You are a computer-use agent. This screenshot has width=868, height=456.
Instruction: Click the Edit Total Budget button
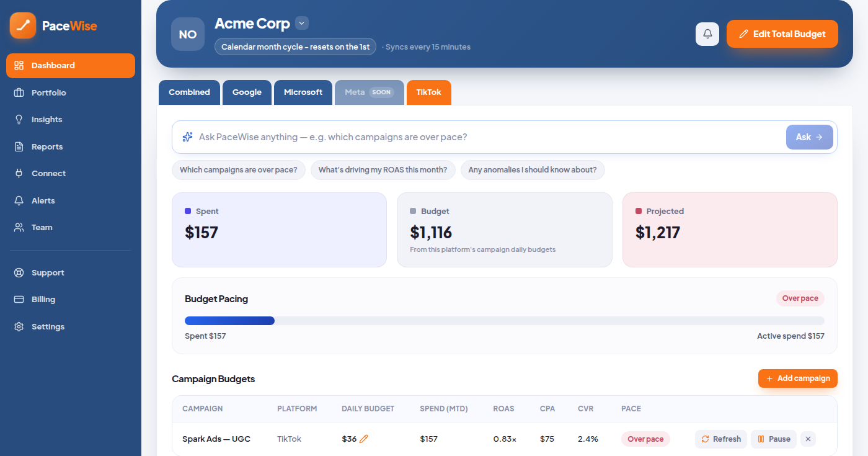coord(782,34)
